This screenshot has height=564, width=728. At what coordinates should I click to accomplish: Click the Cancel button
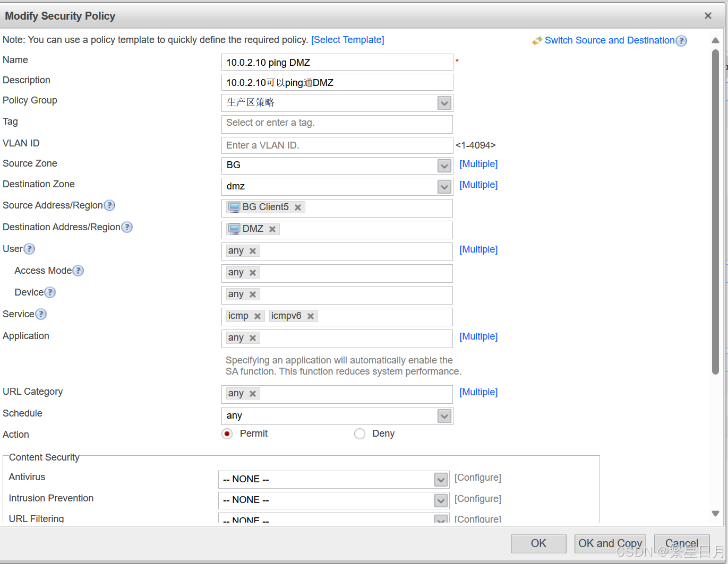[682, 543]
